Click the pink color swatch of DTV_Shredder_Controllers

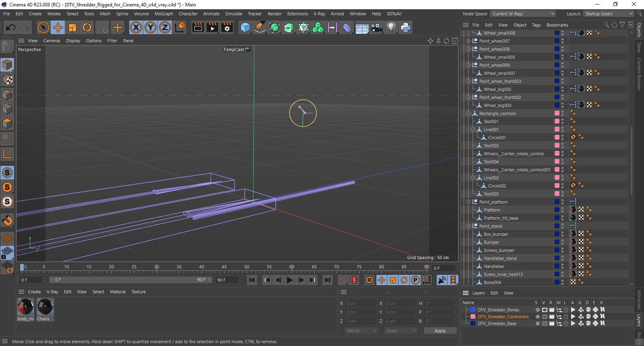coord(473,317)
